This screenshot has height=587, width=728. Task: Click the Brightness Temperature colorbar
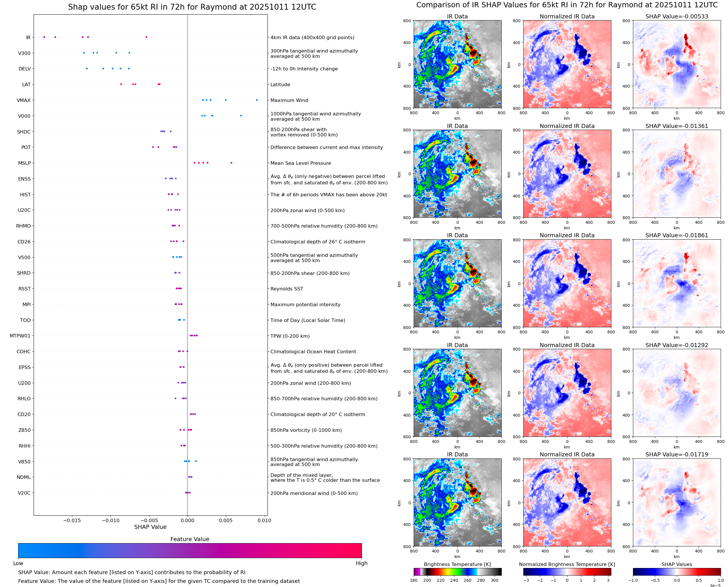point(457,572)
